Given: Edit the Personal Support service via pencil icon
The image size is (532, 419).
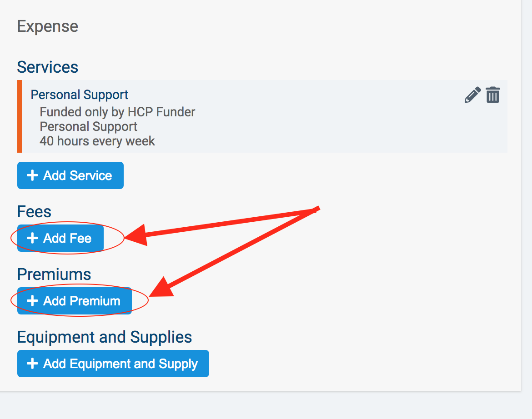Looking at the screenshot, I should pyautogui.click(x=472, y=95).
